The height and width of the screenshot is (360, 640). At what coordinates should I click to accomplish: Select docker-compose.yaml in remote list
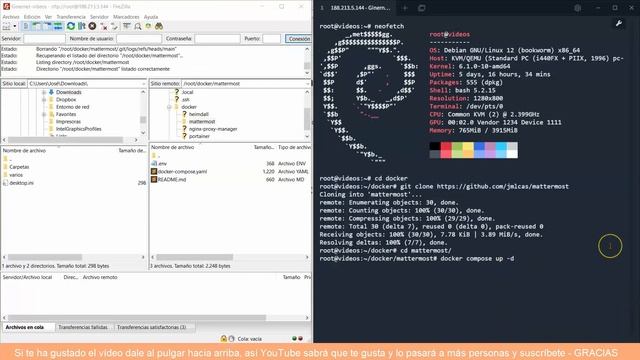click(x=182, y=171)
